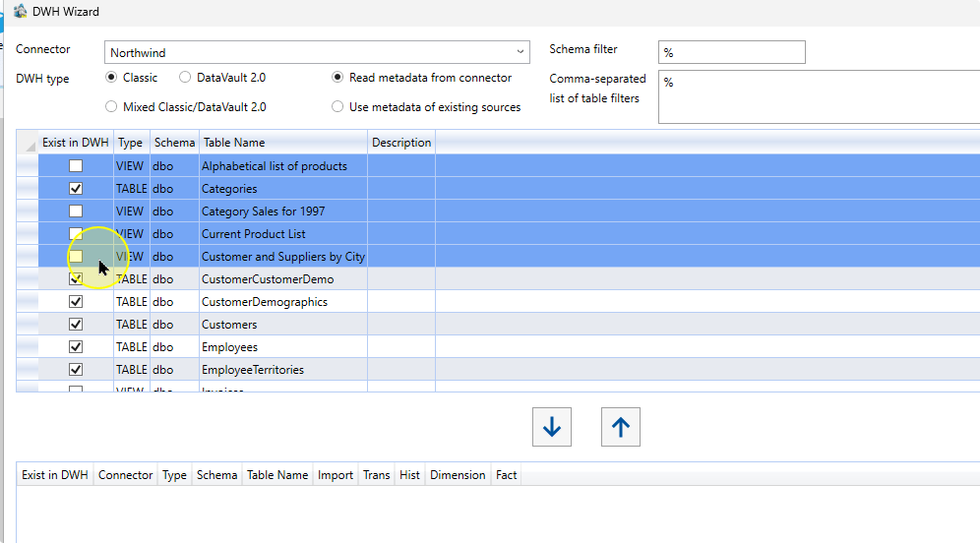This screenshot has width=980, height=543.
Task: Toggle the EmployeeTerritories checkbox
Action: tap(76, 369)
